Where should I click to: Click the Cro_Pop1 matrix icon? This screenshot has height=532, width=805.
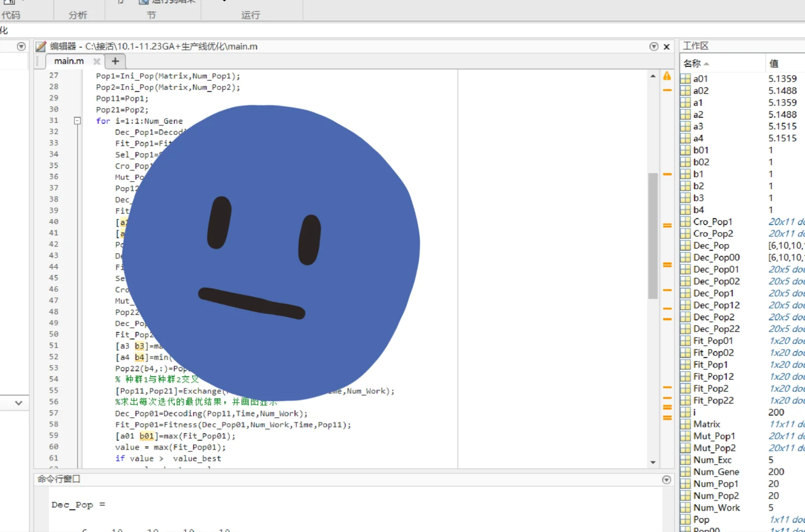[685, 222]
